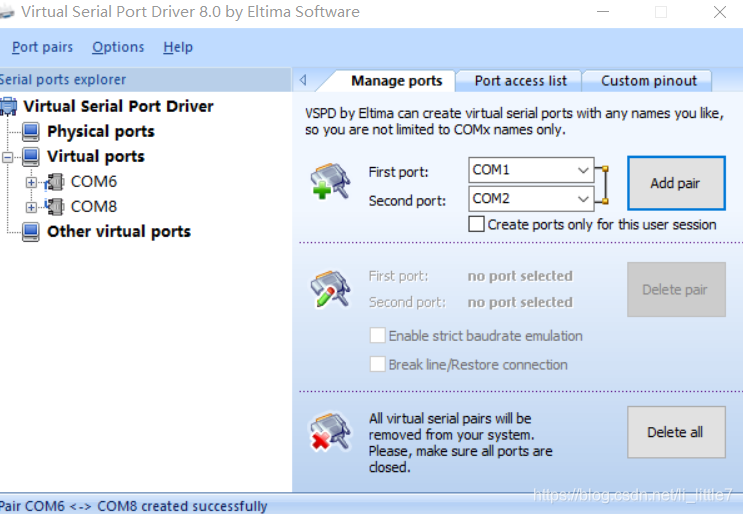Select the Physical ports tree item
The height and width of the screenshot is (514, 743).
point(100,131)
